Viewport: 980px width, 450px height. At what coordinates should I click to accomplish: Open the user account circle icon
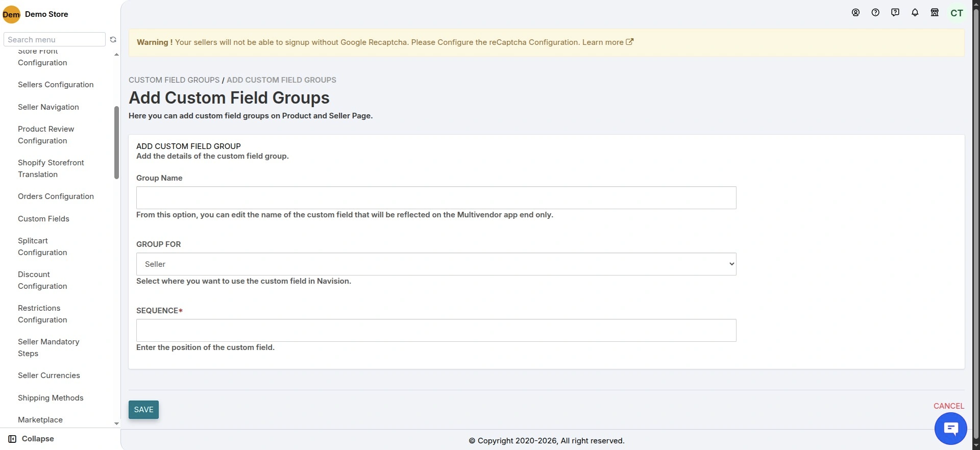coord(855,13)
